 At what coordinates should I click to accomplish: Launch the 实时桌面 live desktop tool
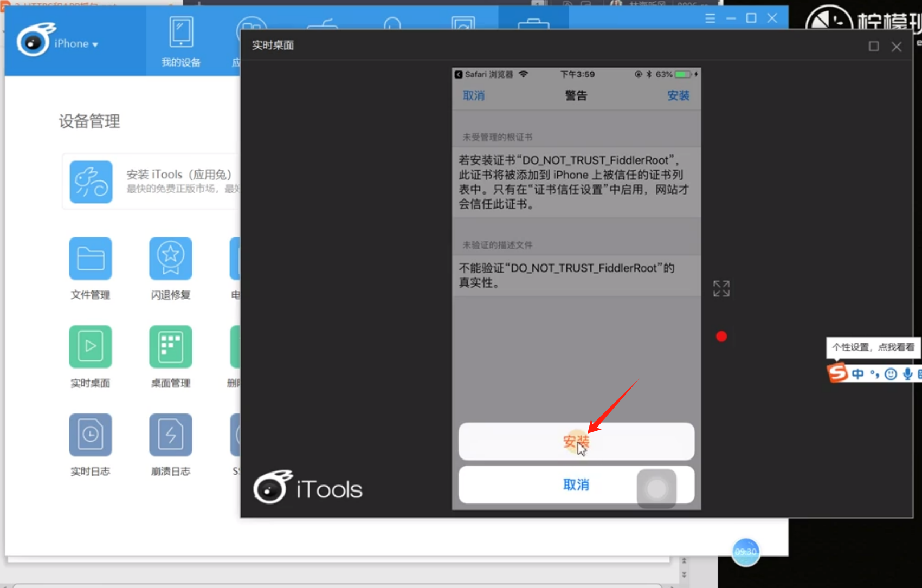[91, 347]
